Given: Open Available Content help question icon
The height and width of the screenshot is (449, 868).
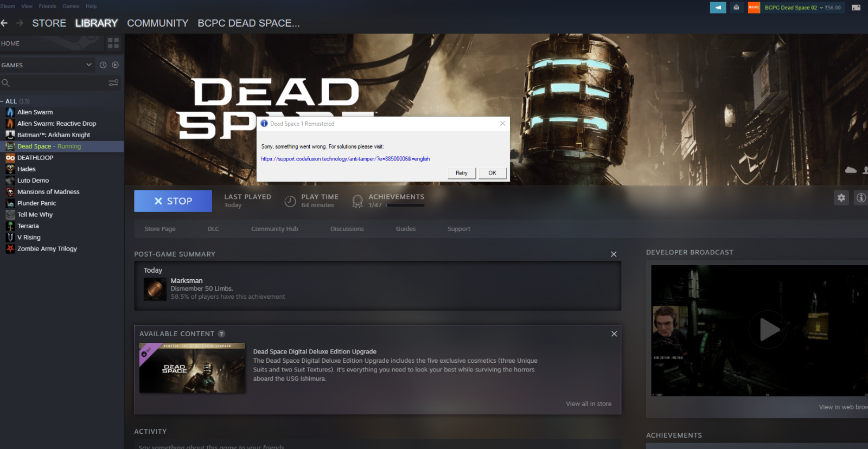Looking at the screenshot, I should [221, 334].
